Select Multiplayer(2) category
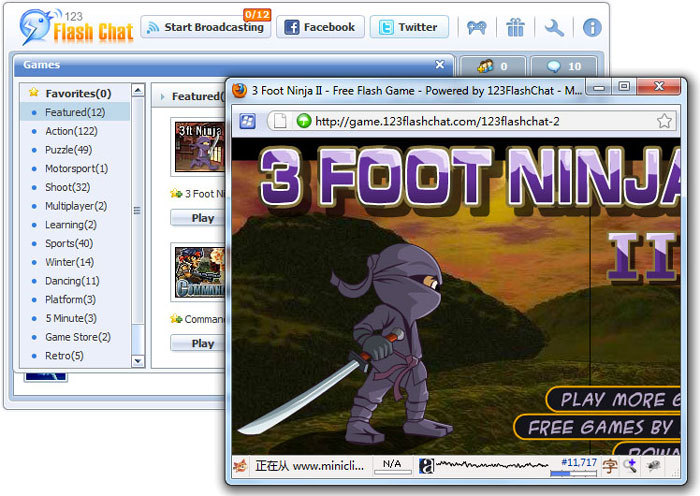The width and height of the screenshot is (700, 496). point(75,206)
